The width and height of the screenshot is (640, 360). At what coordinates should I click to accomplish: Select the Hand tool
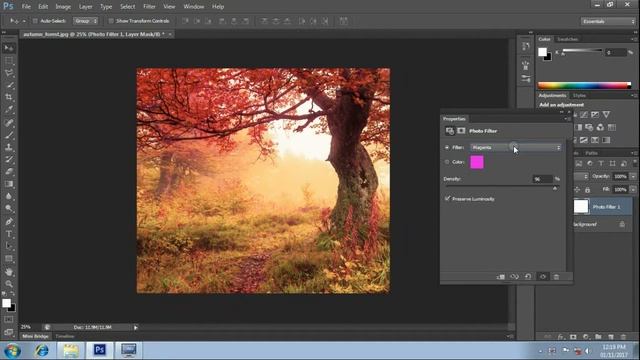pyautogui.click(x=9, y=272)
